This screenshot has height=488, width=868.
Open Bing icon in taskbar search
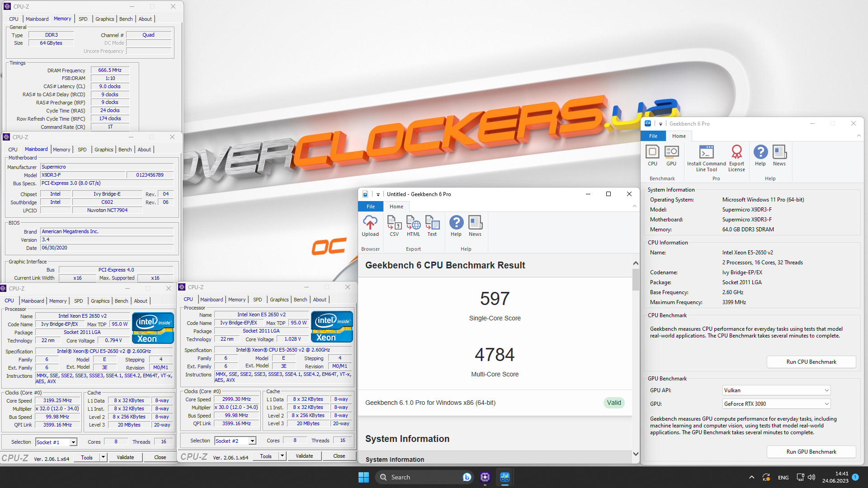point(467,477)
